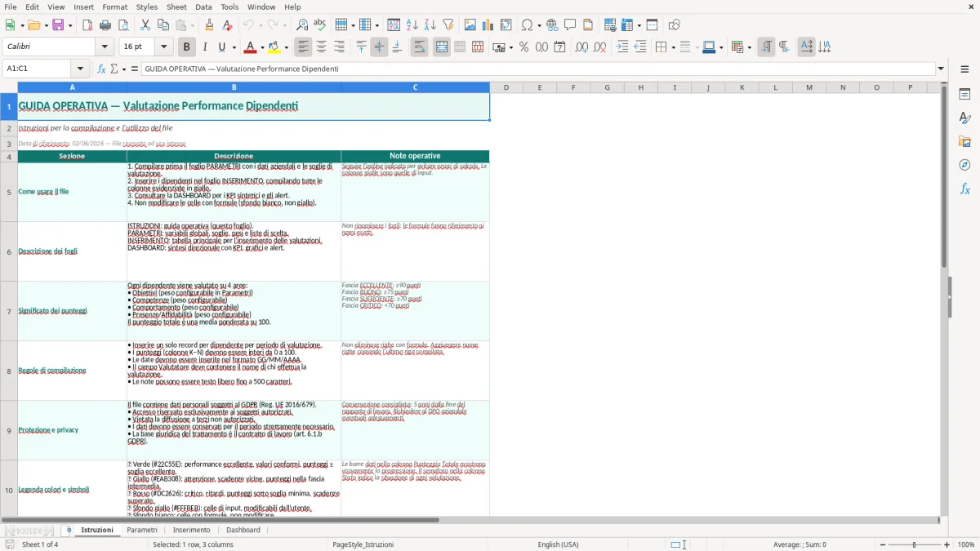980x551 pixels.
Task: Toggle Underline formatting
Action: pos(222,47)
